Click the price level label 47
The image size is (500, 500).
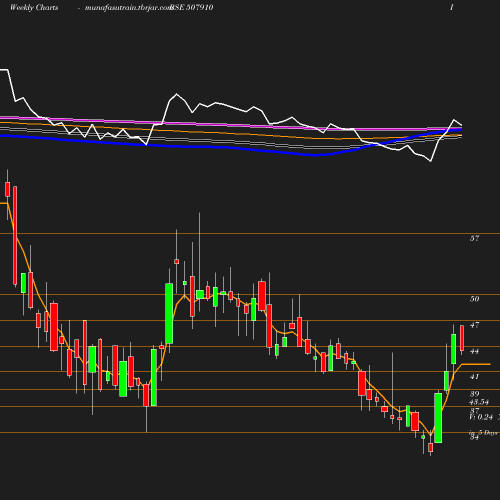tap(474, 325)
